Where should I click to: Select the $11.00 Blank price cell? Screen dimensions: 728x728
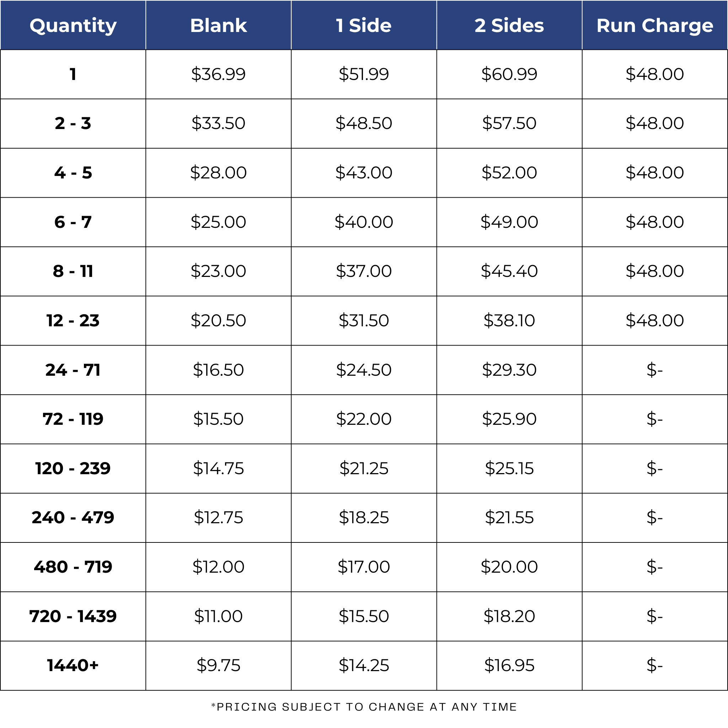click(x=218, y=616)
